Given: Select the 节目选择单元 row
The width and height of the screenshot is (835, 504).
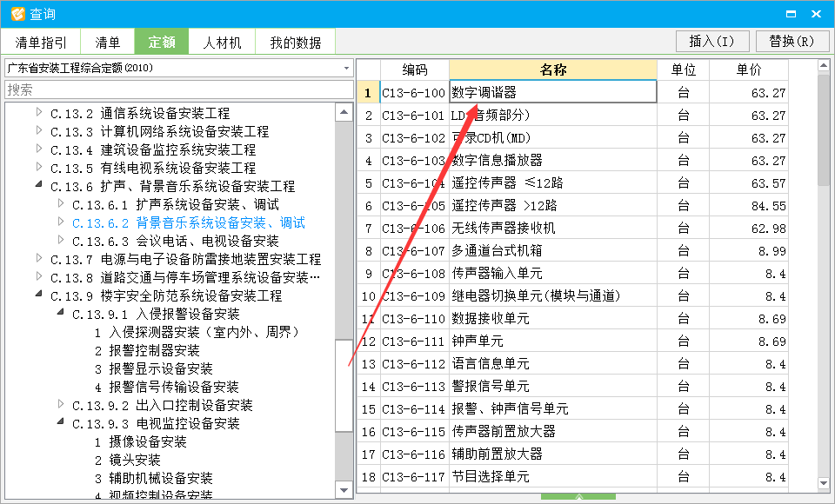Looking at the screenshot, I should (572, 477).
